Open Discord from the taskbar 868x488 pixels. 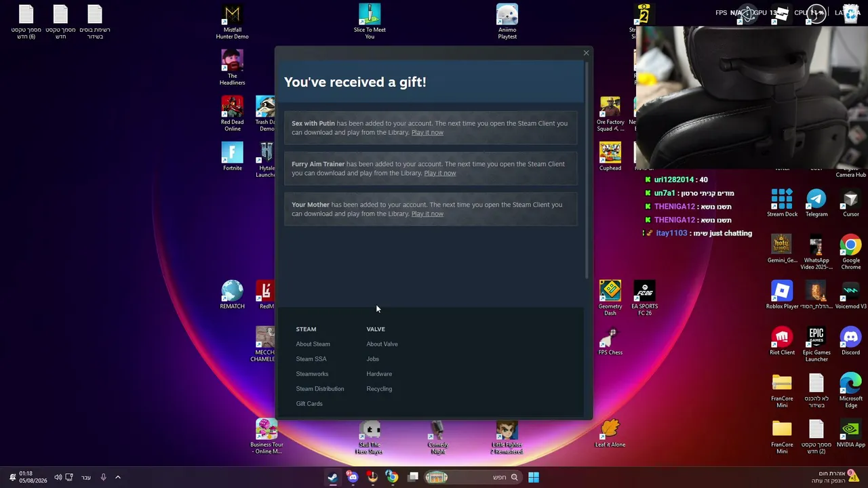click(353, 477)
